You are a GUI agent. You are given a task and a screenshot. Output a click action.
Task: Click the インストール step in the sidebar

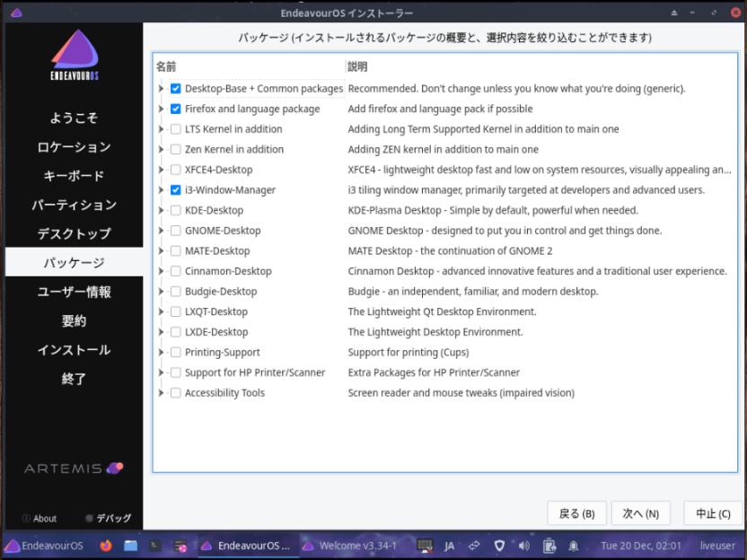point(74,350)
